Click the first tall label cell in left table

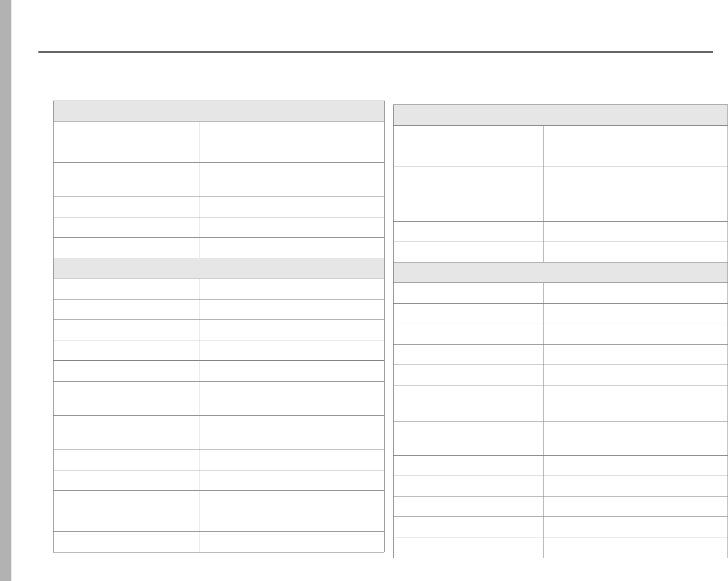tap(127, 142)
